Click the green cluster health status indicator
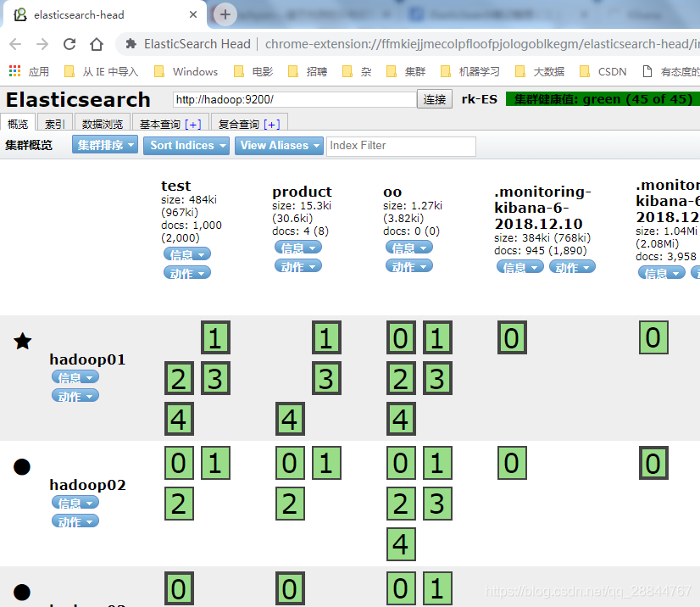 point(603,98)
